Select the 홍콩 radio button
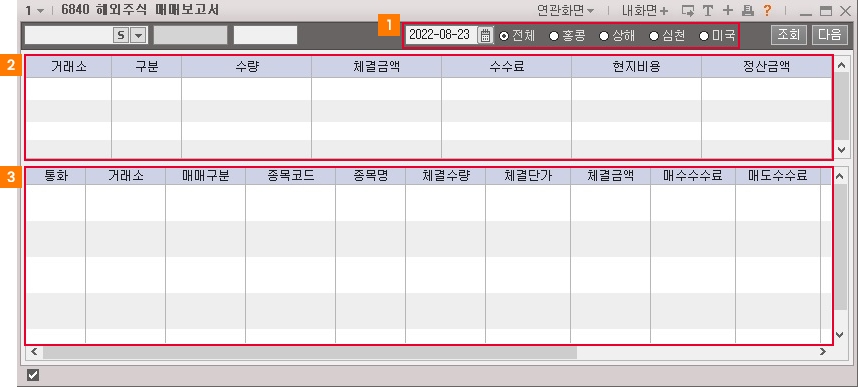This screenshot has width=858, height=387. pos(554,36)
